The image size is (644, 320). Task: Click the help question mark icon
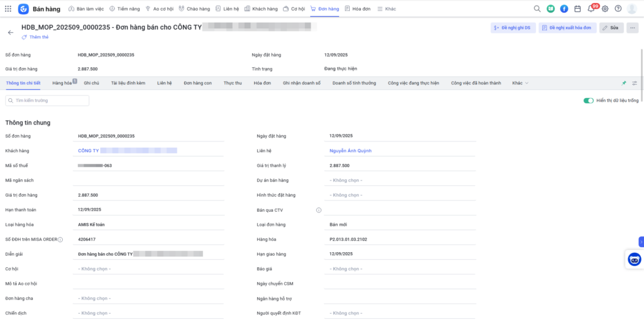(x=618, y=9)
